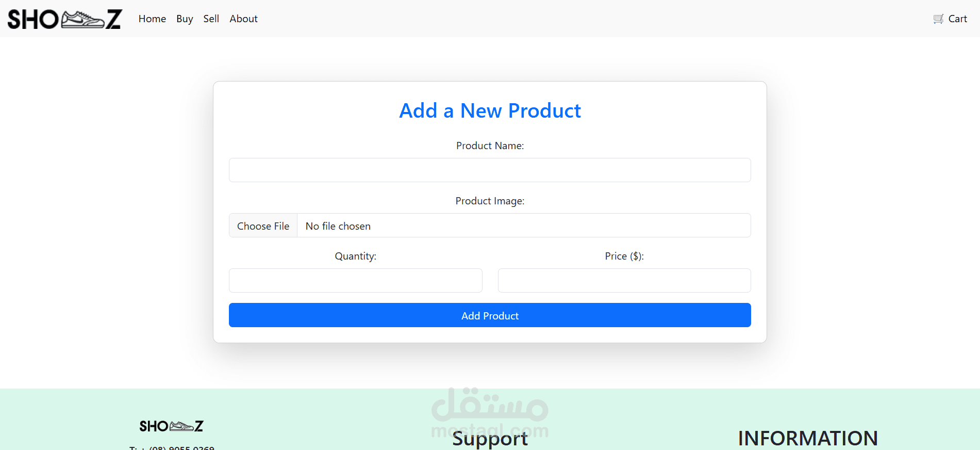Click the Product Image label

pos(490,201)
